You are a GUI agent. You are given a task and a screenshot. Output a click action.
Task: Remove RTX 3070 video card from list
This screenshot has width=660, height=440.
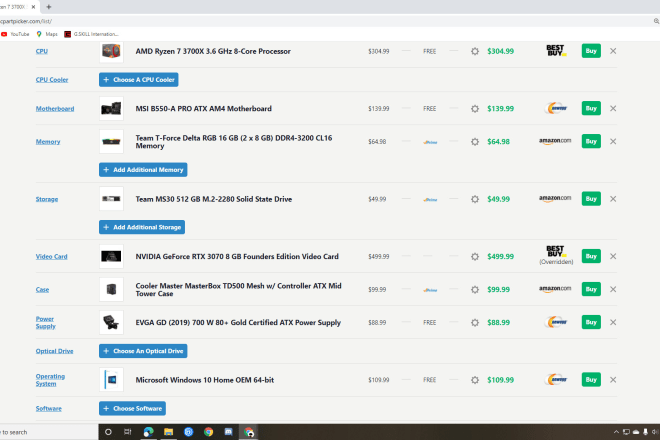point(613,256)
